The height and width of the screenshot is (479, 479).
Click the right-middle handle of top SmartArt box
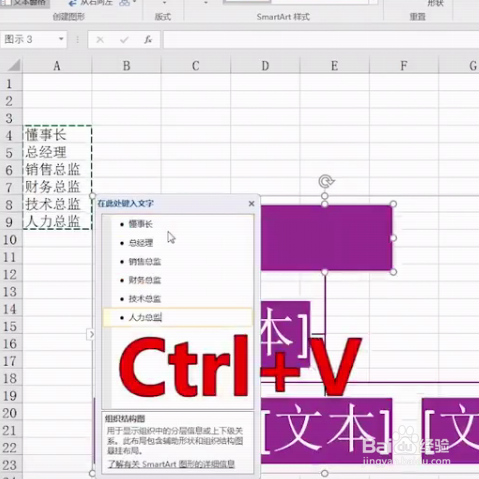pos(393,238)
